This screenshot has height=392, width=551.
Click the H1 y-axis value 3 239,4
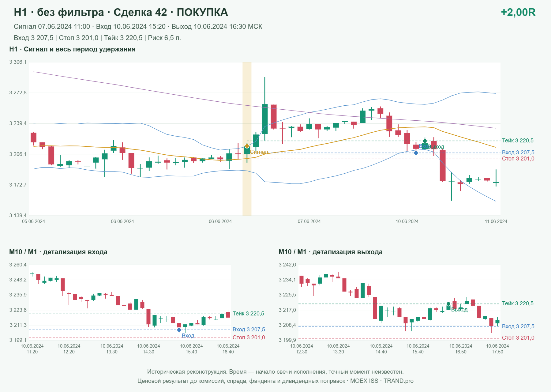click(18, 123)
